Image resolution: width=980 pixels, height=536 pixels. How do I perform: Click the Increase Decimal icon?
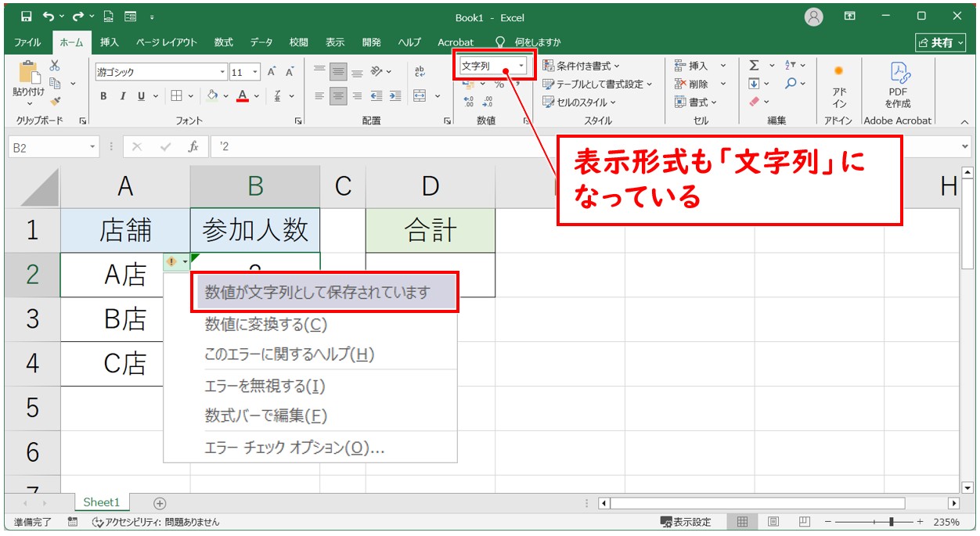point(469,102)
